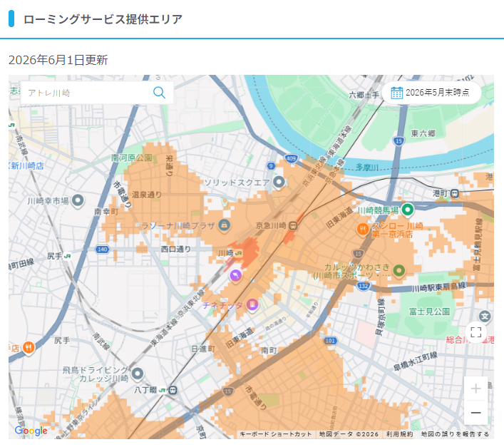The height and width of the screenshot is (447, 504).
Task: Click 地図データ ©2026 attribution text
Action: [x=349, y=434]
